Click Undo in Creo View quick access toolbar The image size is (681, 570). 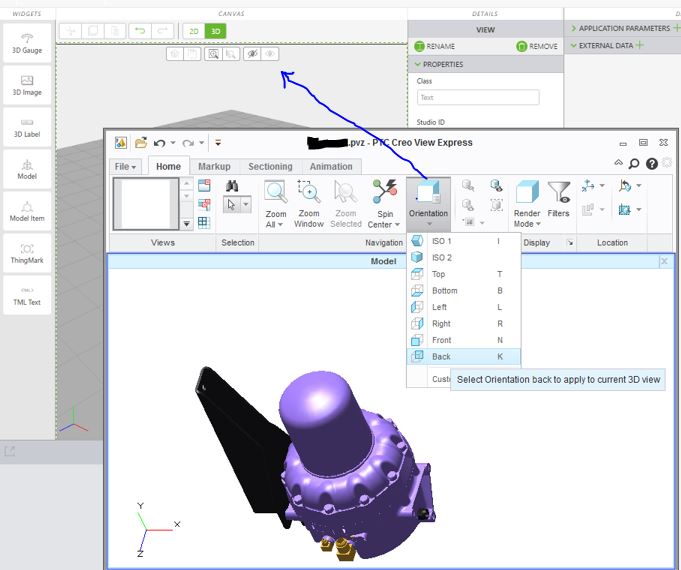159,143
